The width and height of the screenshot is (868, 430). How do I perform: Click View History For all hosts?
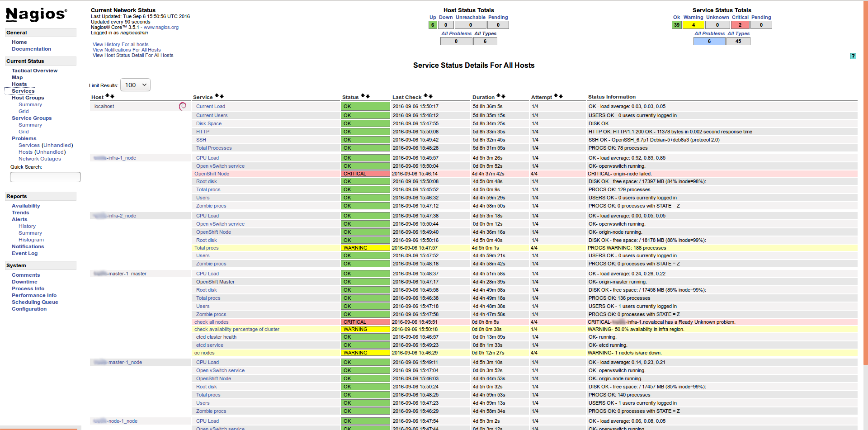pos(120,44)
